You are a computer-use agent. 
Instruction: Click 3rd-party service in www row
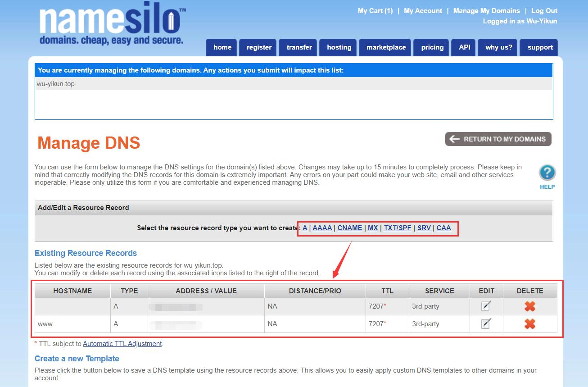tap(425, 324)
